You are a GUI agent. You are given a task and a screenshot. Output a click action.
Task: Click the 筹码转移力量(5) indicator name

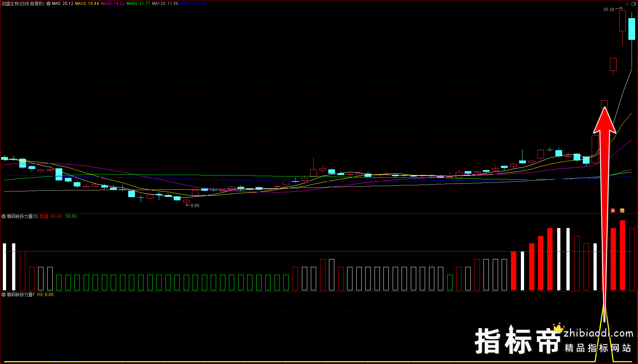(x=22, y=216)
